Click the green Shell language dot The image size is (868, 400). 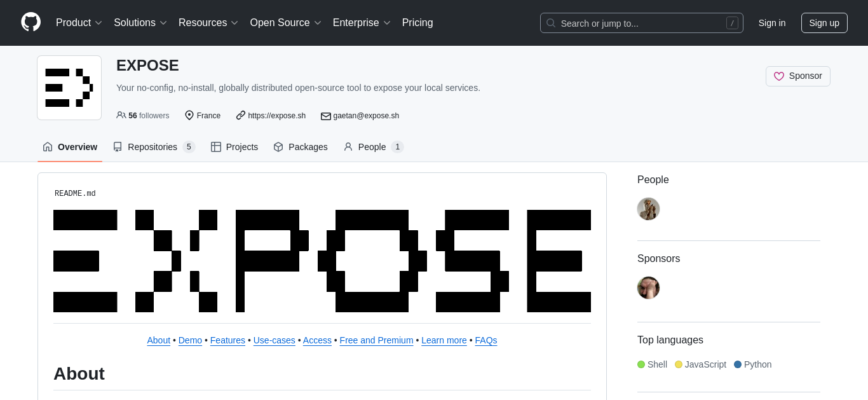click(x=641, y=364)
